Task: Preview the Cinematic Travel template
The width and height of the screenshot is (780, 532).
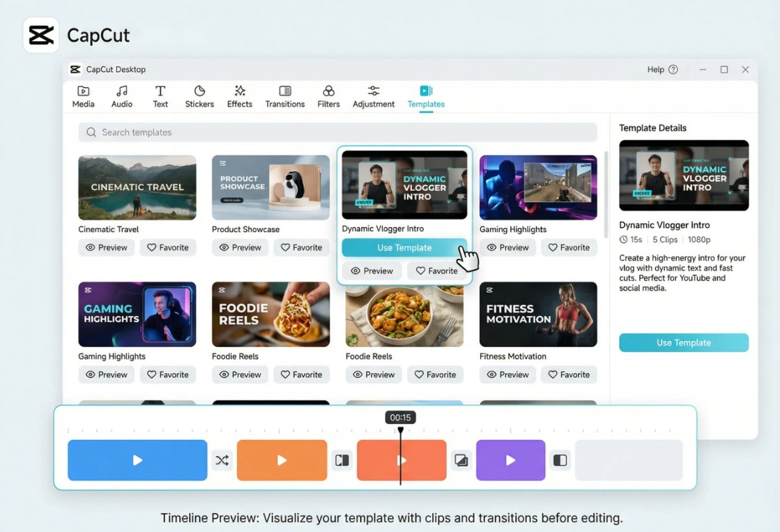Action: click(107, 248)
